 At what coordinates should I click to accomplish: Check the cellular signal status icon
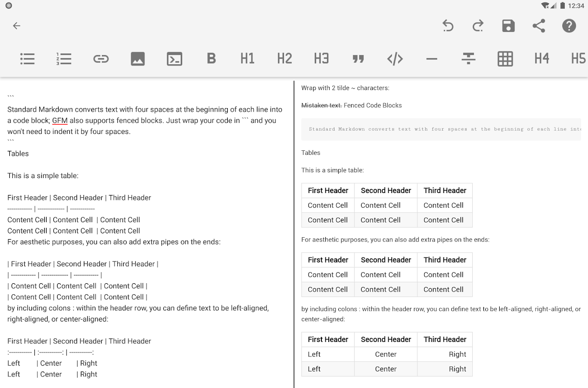(x=554, y=6)
